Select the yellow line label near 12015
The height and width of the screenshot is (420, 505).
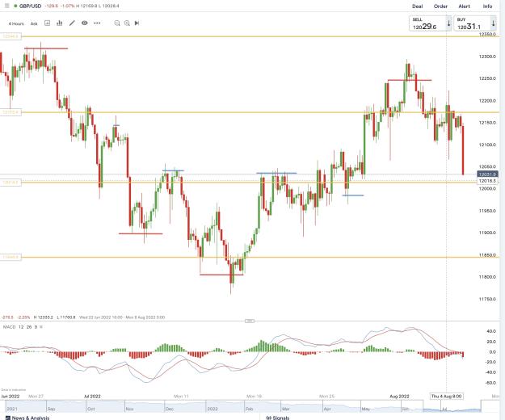point(11,183)
